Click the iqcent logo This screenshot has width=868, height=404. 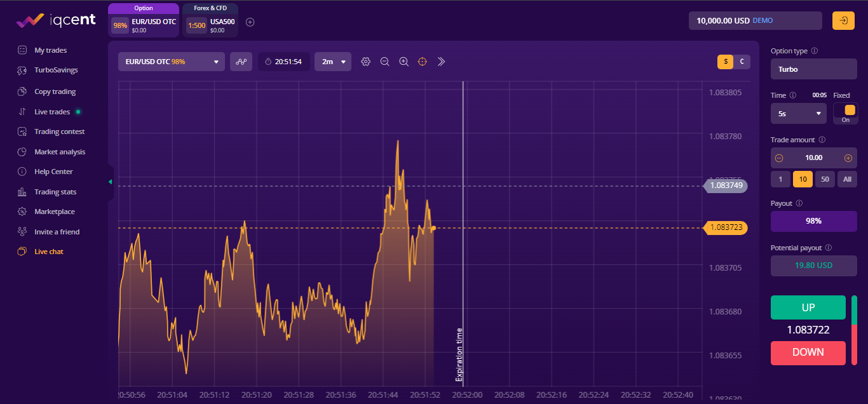pyautogui.click(x=56, y=20)
